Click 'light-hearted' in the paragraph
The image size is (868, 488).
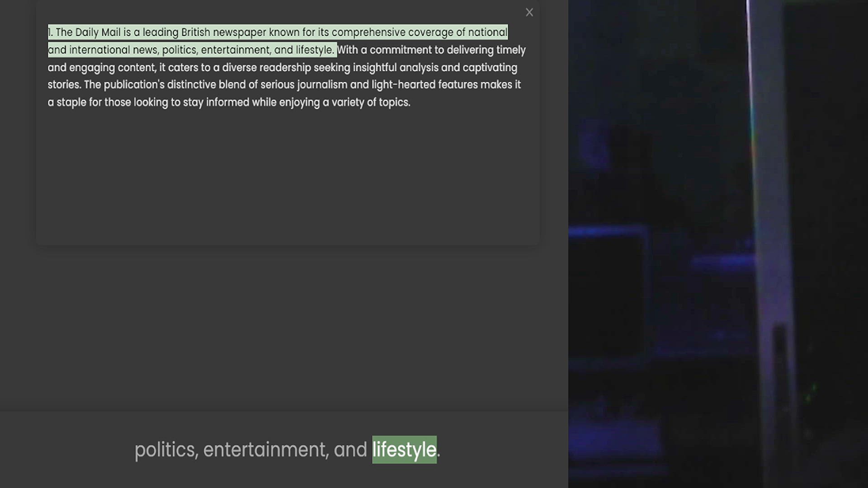pos(403,85)
